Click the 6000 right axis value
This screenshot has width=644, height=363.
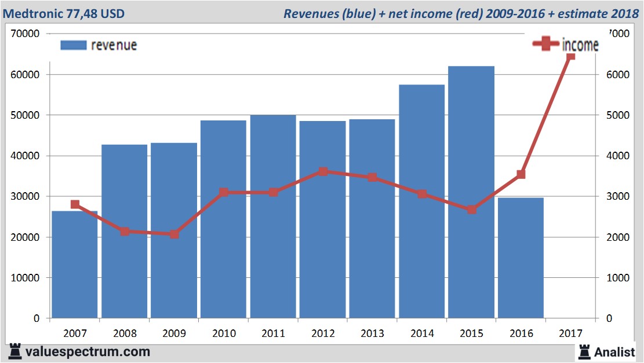coord(618,75)
